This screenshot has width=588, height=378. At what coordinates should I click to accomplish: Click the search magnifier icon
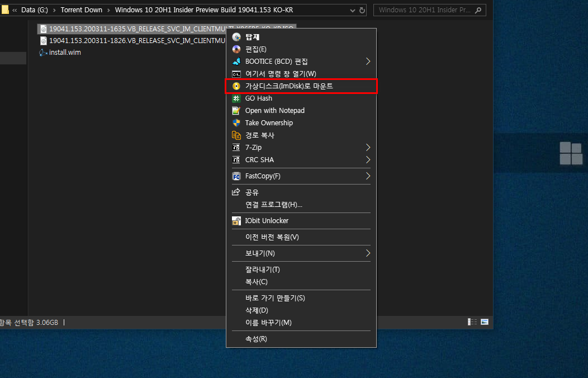coord(478,10)
